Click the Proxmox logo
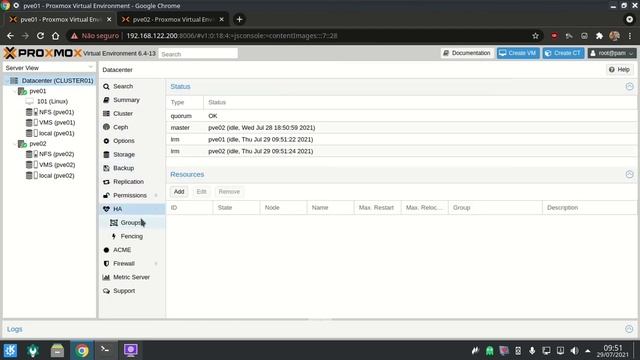This screenshot has width=640, height=360. [43, 53]
